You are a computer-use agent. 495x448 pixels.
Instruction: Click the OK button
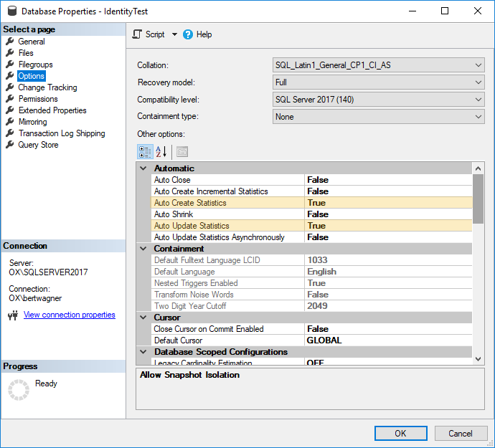[x=400, y=433]
